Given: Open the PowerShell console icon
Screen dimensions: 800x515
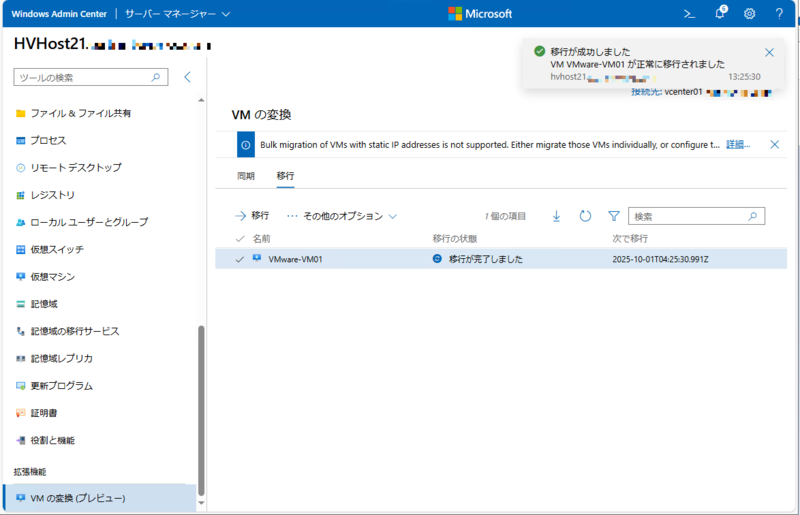Looking at the screenshot, I should coord(689,14).
